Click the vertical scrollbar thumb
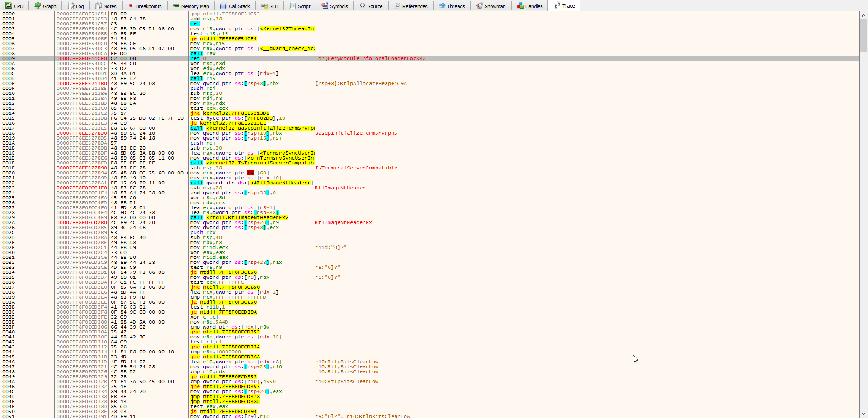 coord(863,35)
